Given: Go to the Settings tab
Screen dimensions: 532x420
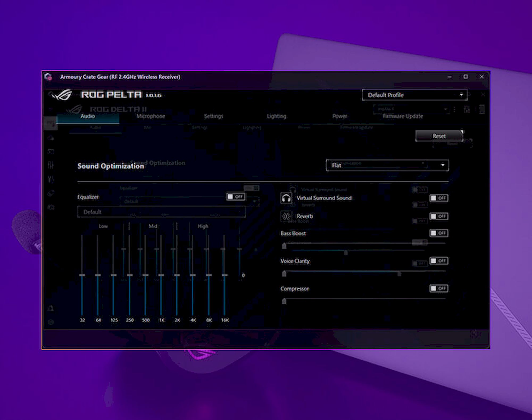Looking at the screenshot, I should pyautogui.click(x=214, y=116).
